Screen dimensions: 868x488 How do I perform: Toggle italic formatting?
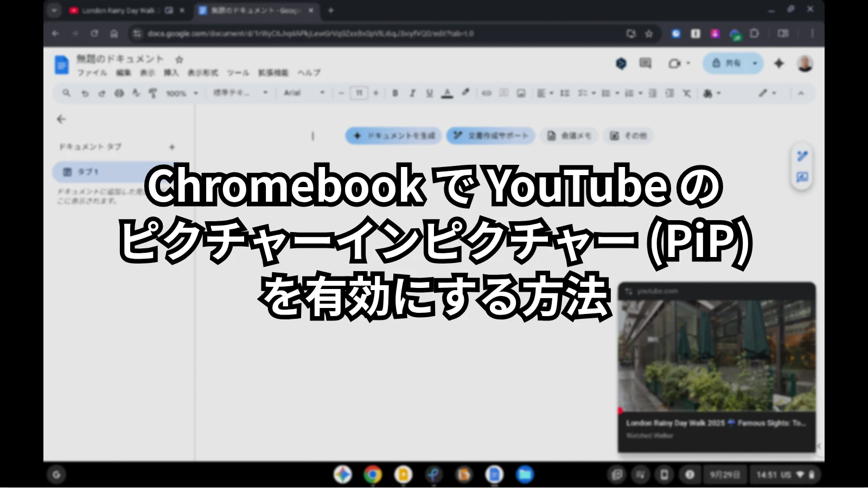pos(412,93)
